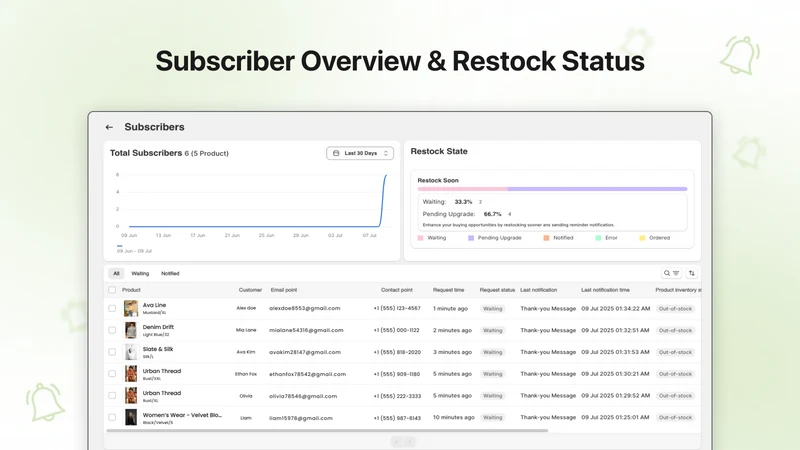Select the Slate & Silk row checkbox
This screenshot has width=800, height=450.
coord(112,352)
